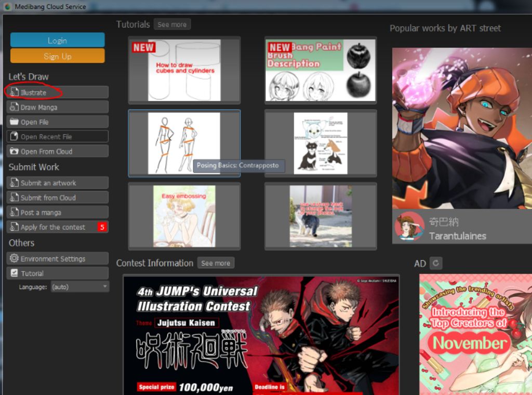Click the Environment Settings gear icon
Image resolution: width=532 pixels, height=395 pixels.
click(14, 258)
